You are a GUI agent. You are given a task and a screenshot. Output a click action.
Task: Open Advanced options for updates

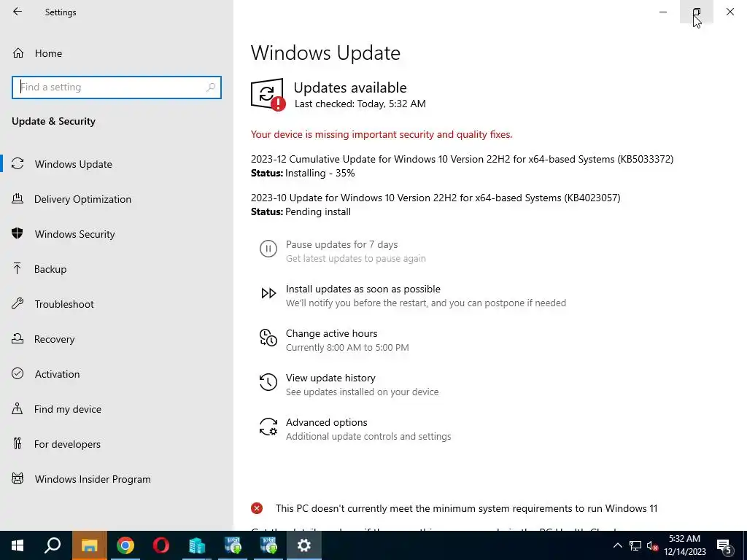[326, 422]
